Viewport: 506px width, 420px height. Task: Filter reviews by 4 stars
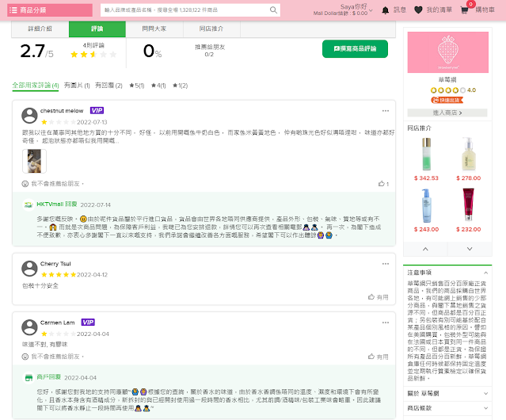[x=158, y=86]
